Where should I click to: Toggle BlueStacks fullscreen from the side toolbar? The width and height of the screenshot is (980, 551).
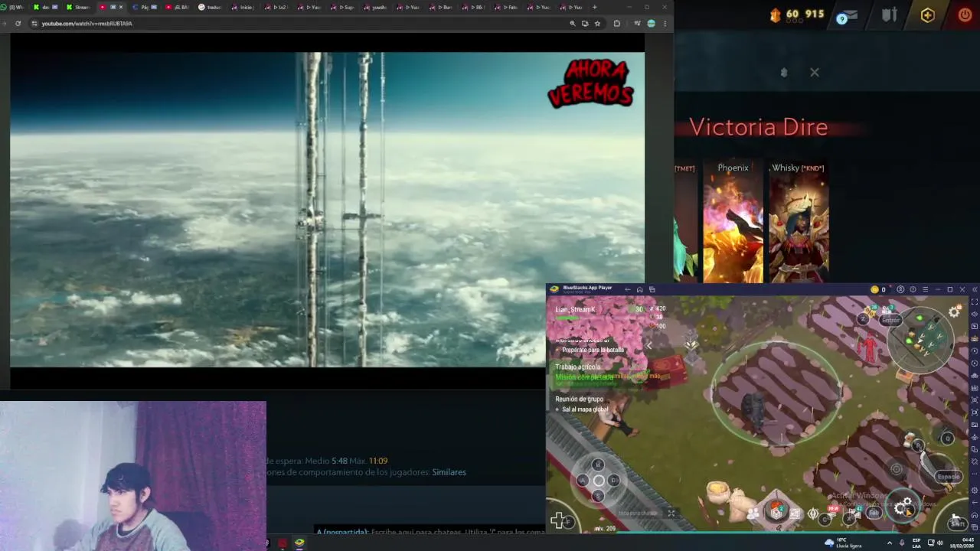[974, 302]
